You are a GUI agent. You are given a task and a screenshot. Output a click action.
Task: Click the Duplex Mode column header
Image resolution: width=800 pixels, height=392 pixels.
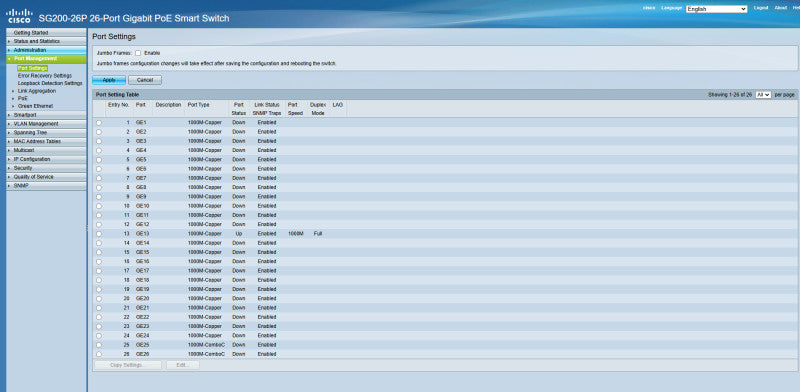tap(318, 109)
